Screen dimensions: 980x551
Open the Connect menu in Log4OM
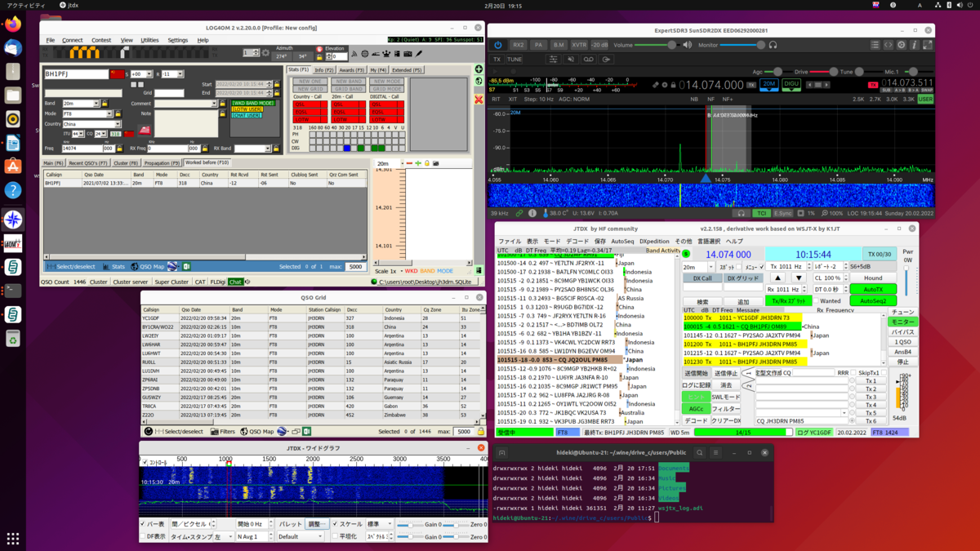[x=73, y=40]
